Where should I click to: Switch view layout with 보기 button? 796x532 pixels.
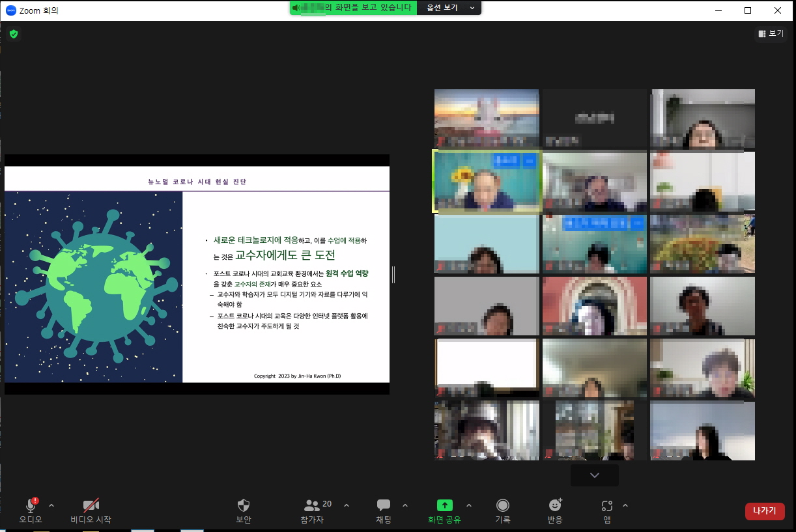771,33
